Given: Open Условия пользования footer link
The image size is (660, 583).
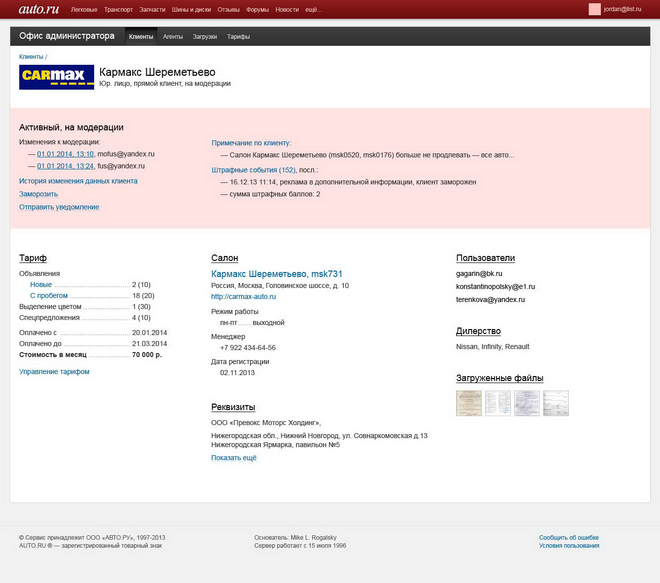Looking at the screenshot, I should point(569,546).
